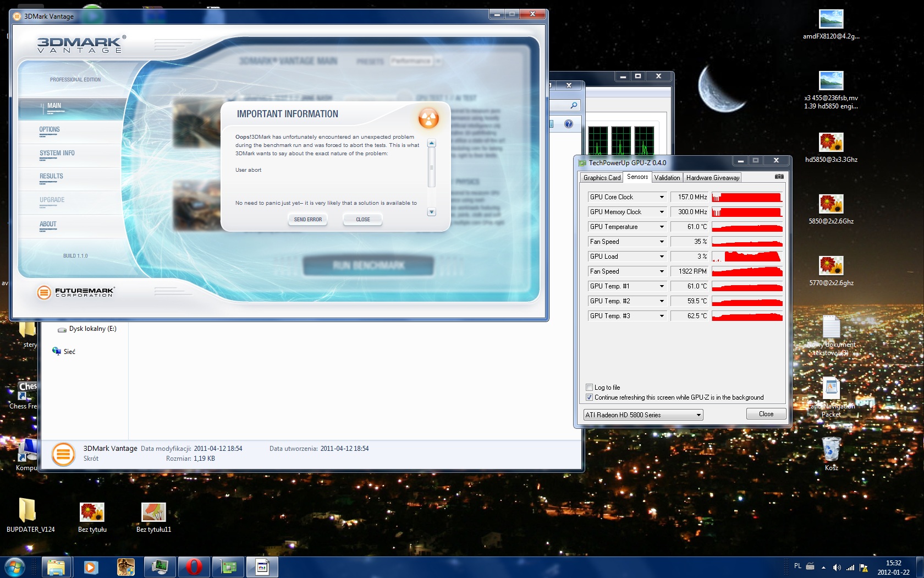This screenshot has width=924, height=578.
Task: Open the GPU Temp. #3 sensor dropdown
Action: tap(662, 316)
